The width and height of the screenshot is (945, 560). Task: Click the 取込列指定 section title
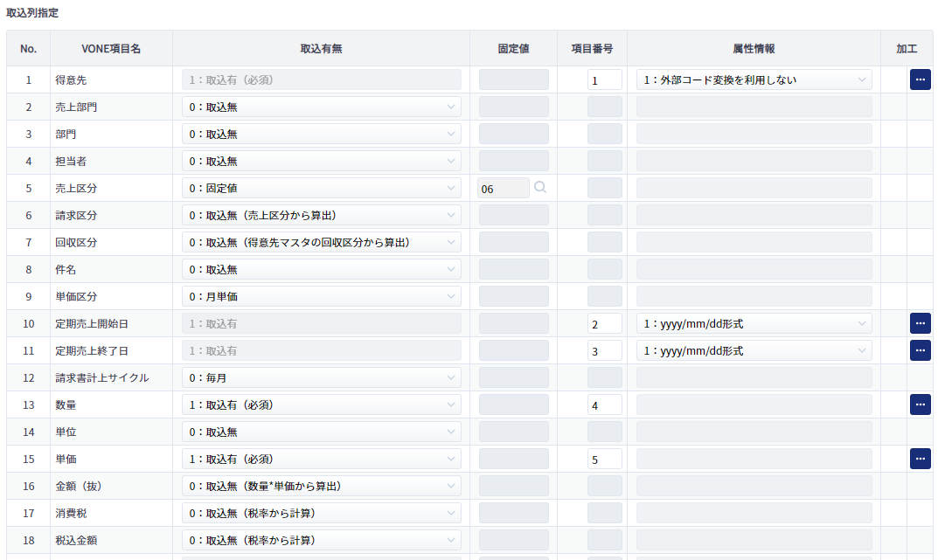[32, 12]
